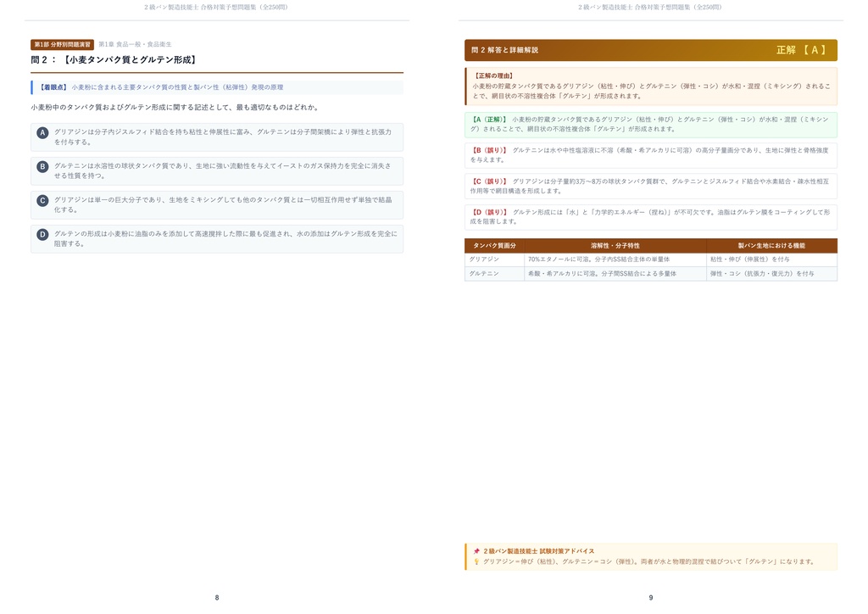Click the question title 問 2 【小麦タンパク質とグルテン形成】
This screenshot has width=868, height=614.
(115, 60)
